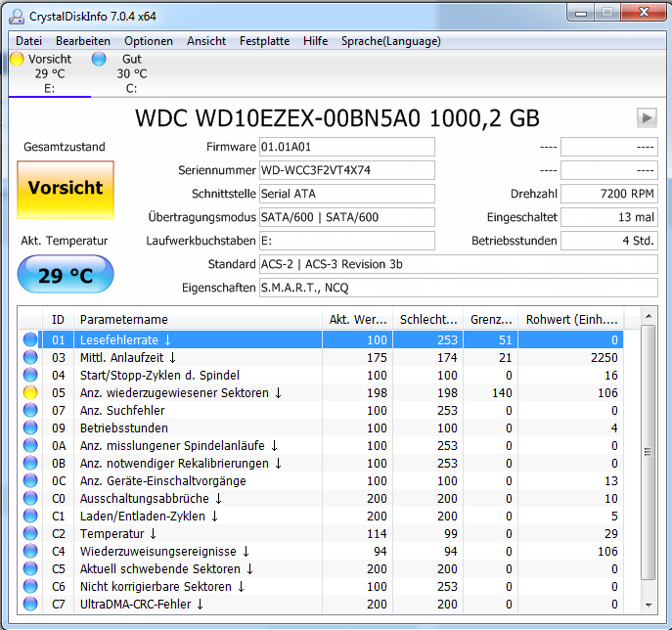Click the scroll up arrow of the S.M.A.R.T. list
Image resolution: width=672 pixels, height=630 pixels.
pos(649,316)
